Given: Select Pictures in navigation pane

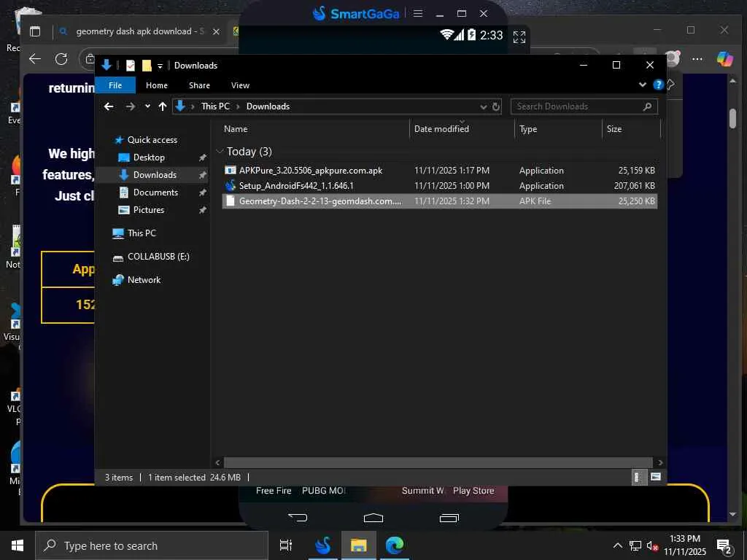Looking at the screenshot, I should pyautogui.click(x=148, y=210).
